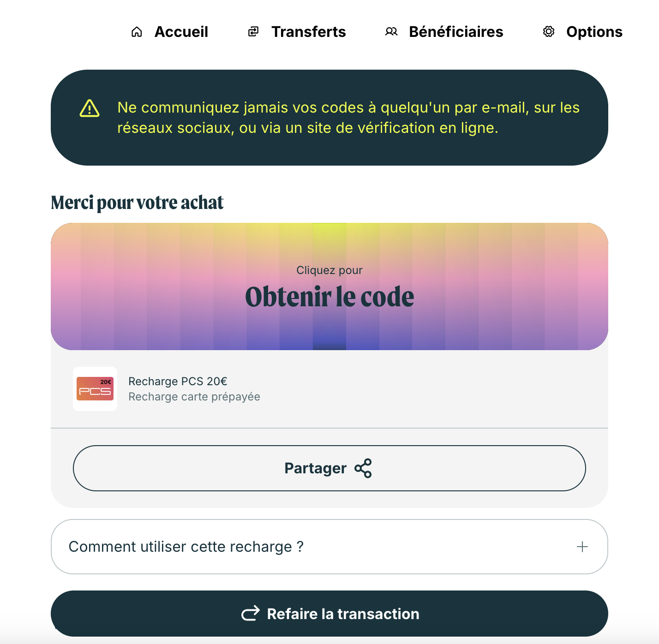The height and width of the screenshot is (644, 659).
Task: Click the Partager button
Action: coord(329,468)
